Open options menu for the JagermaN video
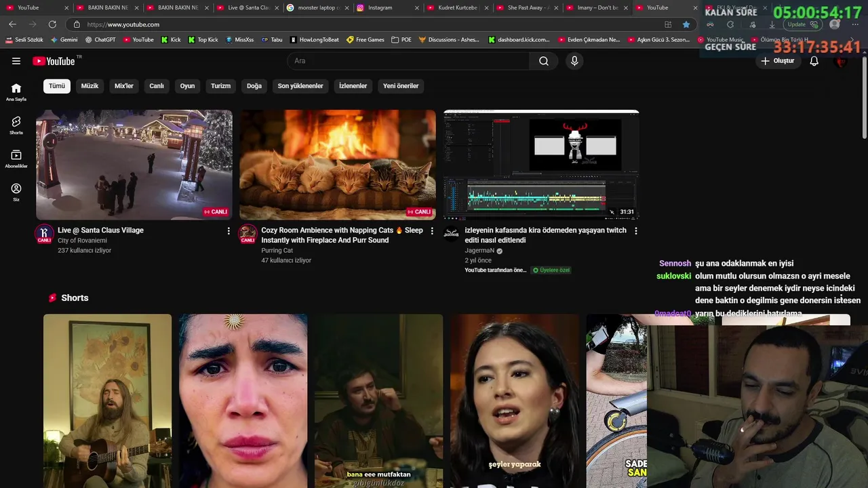Image resolution: width=868 pixels, height=488 pixels. click(635, 231)
